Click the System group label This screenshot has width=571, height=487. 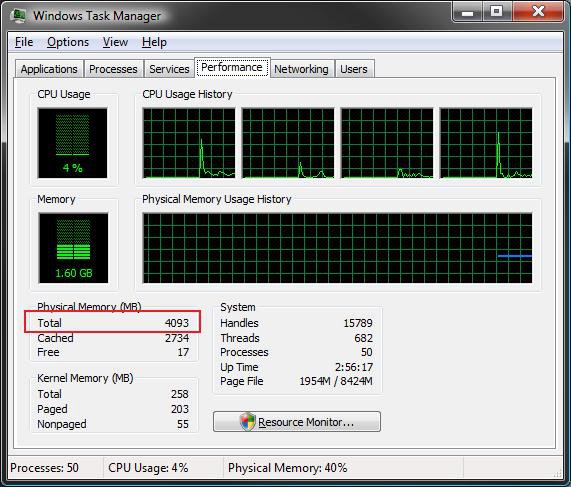tap(238, 307)
